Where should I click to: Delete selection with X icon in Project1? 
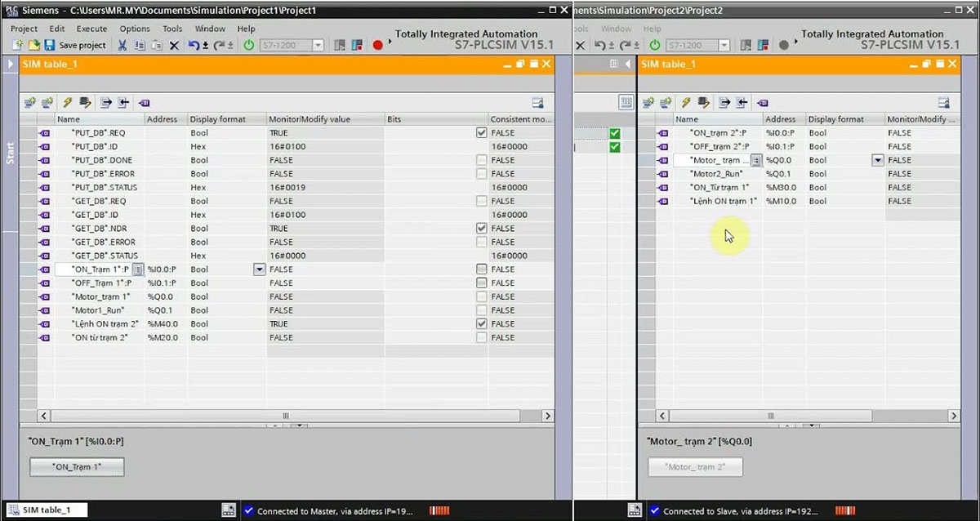(x=174, y=45)
